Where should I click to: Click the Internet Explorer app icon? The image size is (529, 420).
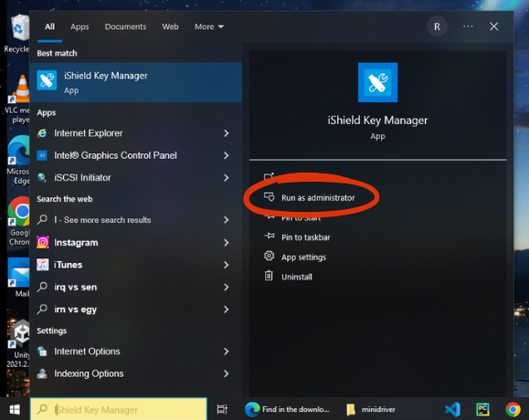42,133
